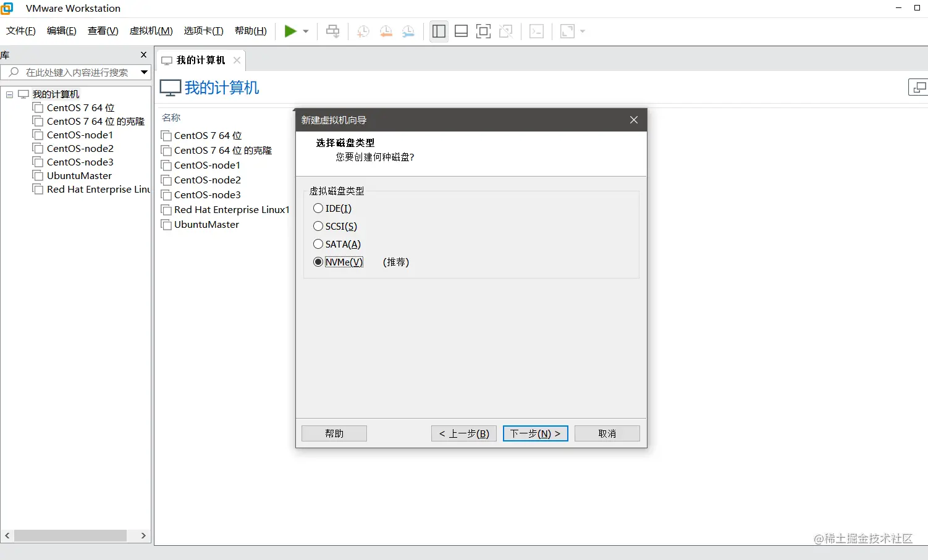Open the 虚拟机(M) menu

(151, 31)
